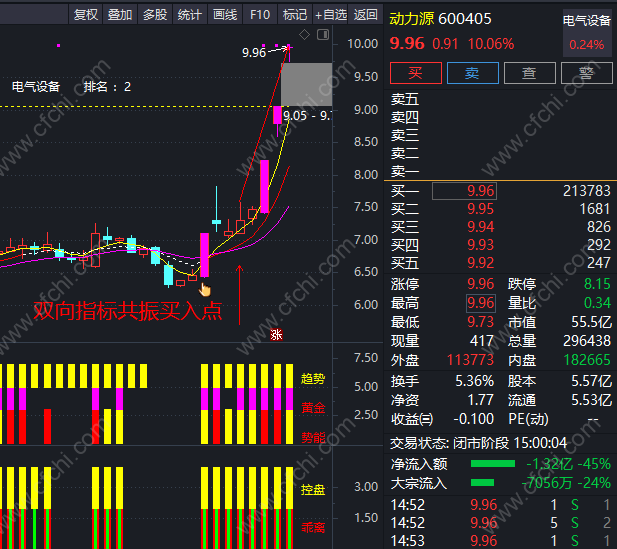The image size is (617, 549).
Task: Click the 控盘 indicator label
Action: pyautogui.click(x=313, y=490)
